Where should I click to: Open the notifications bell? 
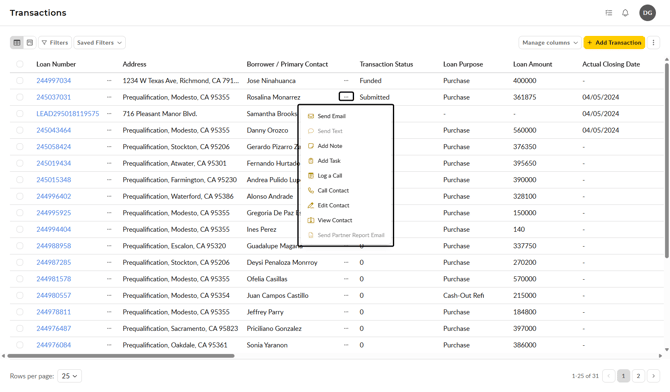coord(625,13)
